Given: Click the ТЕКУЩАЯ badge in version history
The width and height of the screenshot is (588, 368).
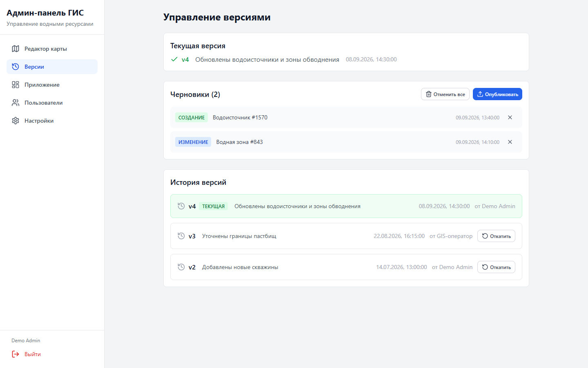Looking at the screenshot, I should coord(214,206).
